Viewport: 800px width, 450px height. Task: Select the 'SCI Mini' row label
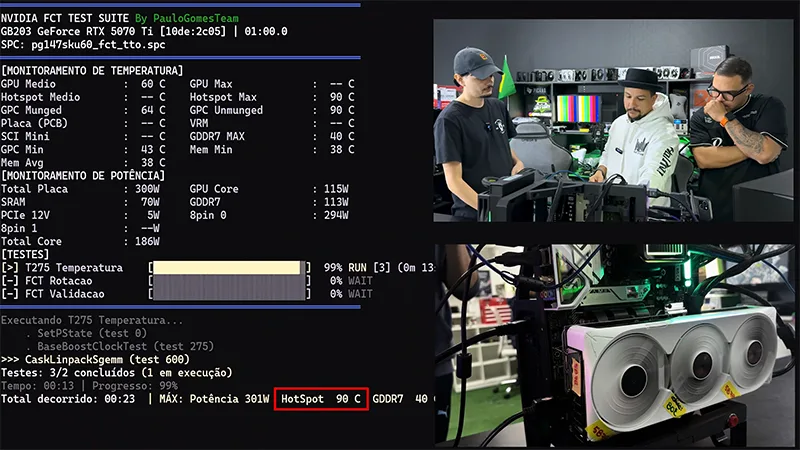tap(25, 137)
